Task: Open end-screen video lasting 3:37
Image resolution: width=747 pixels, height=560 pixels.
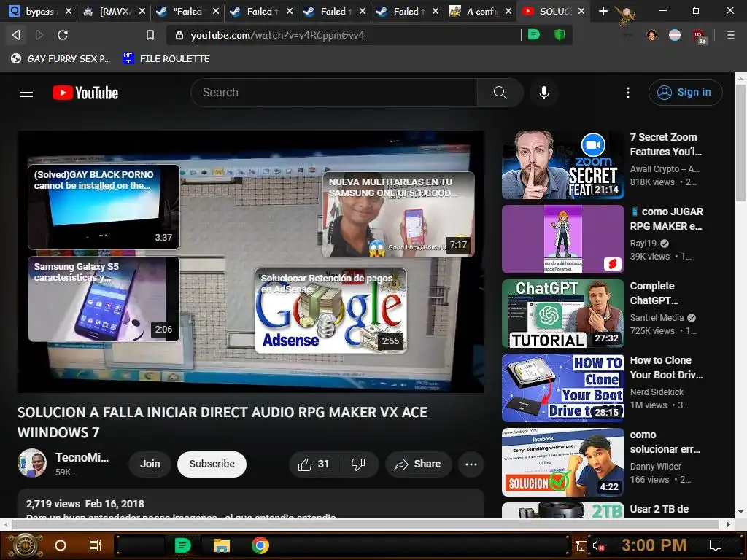Action: (104, 206)
